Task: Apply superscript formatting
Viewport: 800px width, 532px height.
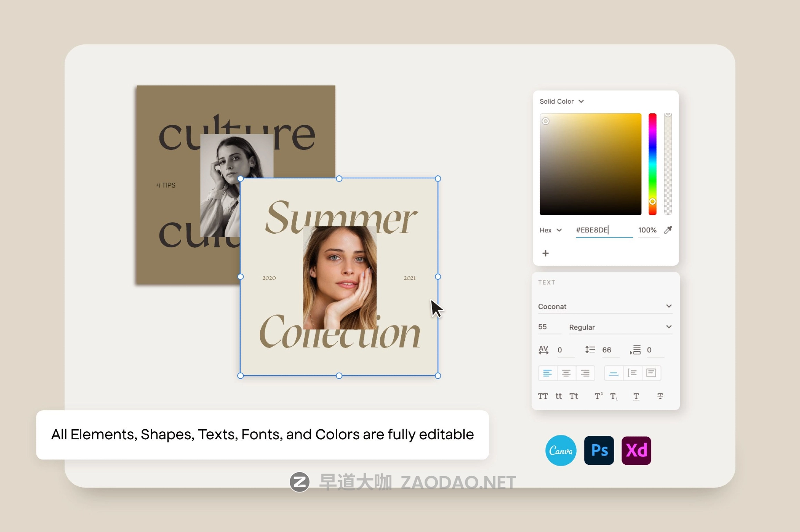Action: pyautogui.click(x=598, y=396)
